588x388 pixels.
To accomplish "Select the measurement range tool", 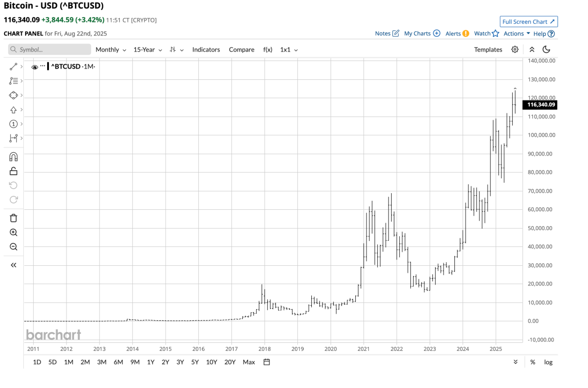I will tap(13, 138).
